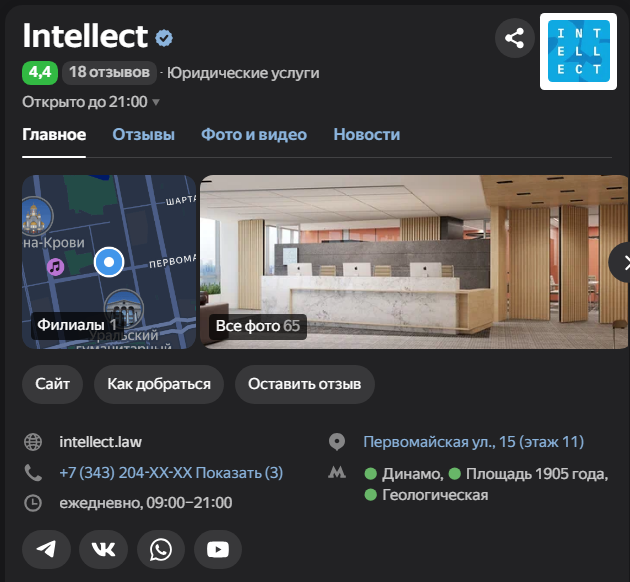Open the Telegram social link
The image size is (630, 582).
[x=46, y=549]
